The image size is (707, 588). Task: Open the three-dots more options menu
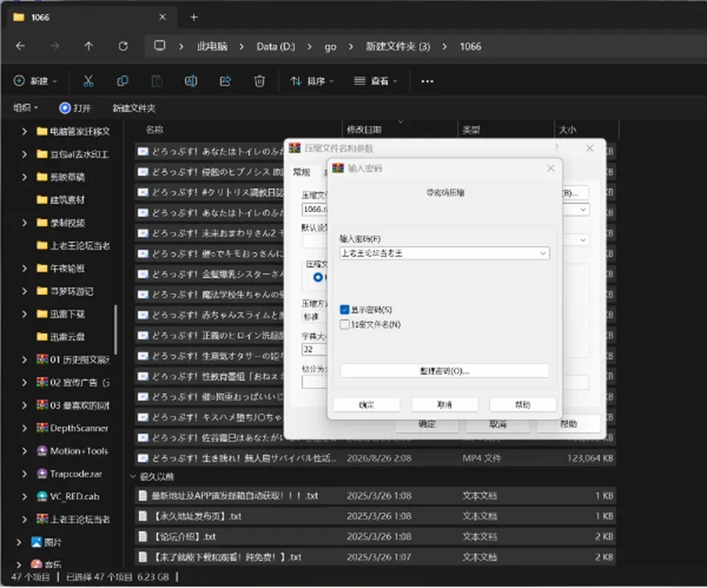click(x=427, y=81)
